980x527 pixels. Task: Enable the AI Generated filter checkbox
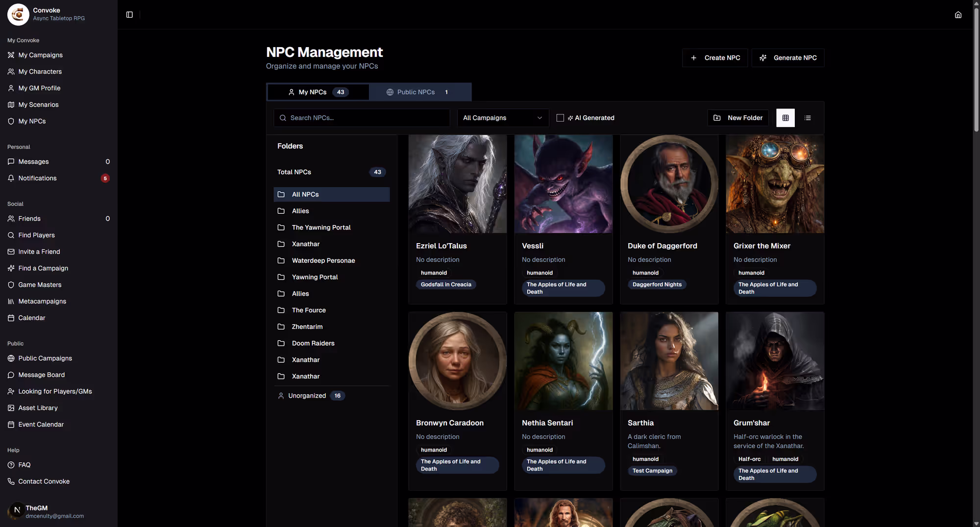pos(560,118)
